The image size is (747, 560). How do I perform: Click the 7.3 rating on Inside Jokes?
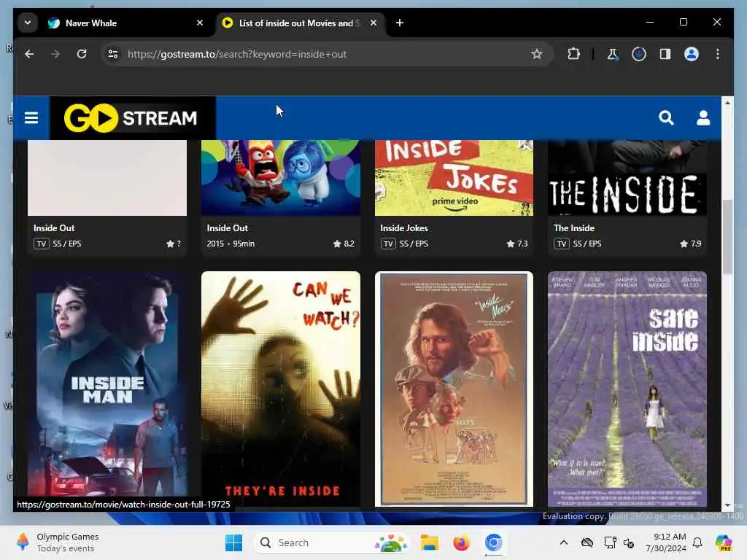517,244
